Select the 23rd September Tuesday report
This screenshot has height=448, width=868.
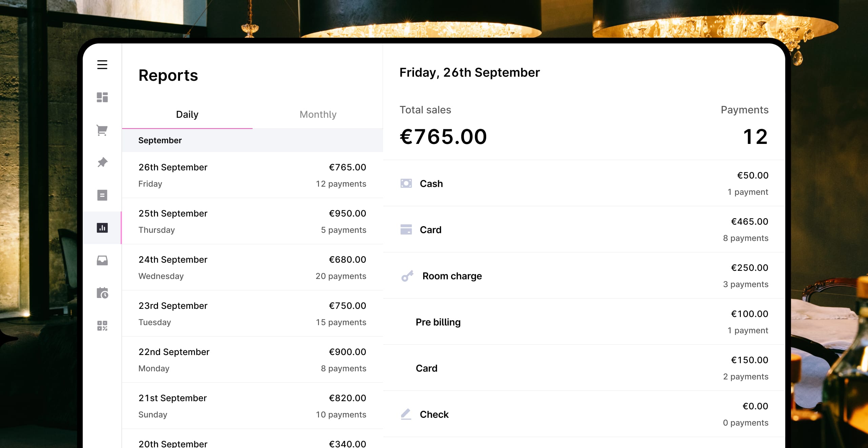point(252,314)
